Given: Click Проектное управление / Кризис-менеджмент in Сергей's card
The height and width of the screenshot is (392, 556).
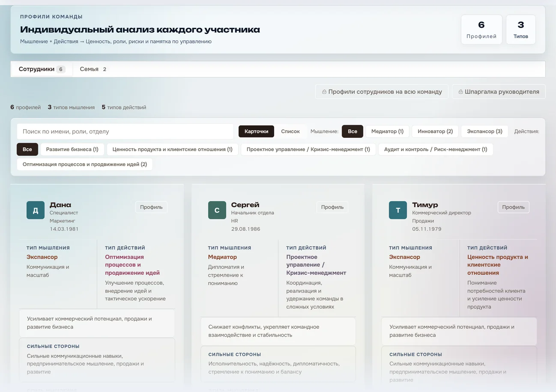Looking at the screenshot, I should [x=316, y=265].
